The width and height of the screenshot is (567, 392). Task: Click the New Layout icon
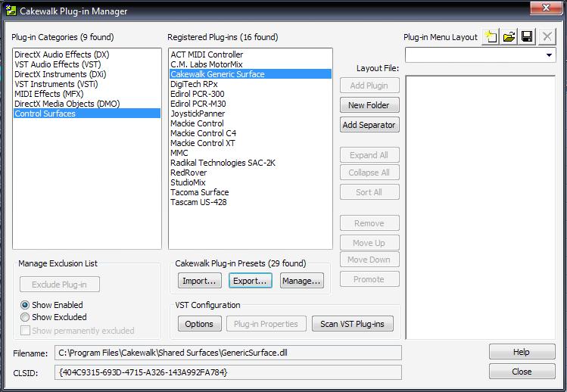pyautogui.click(x=491, y=36)
